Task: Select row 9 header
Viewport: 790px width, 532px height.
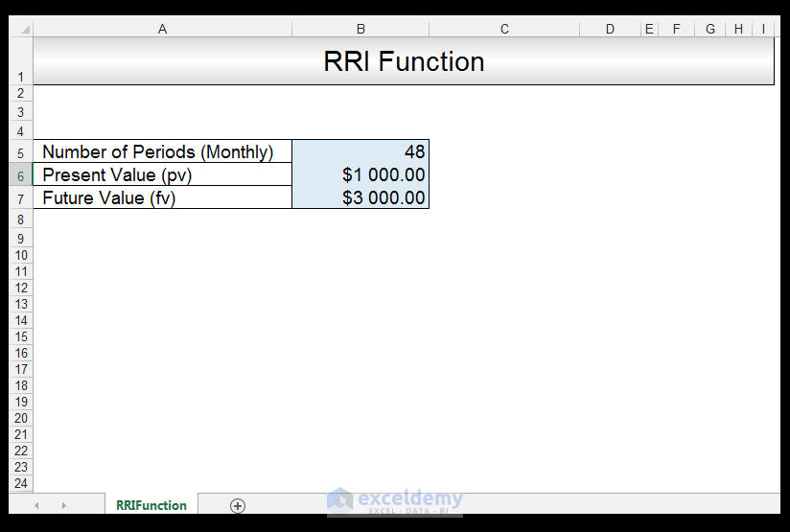Action: pos(21,239)
